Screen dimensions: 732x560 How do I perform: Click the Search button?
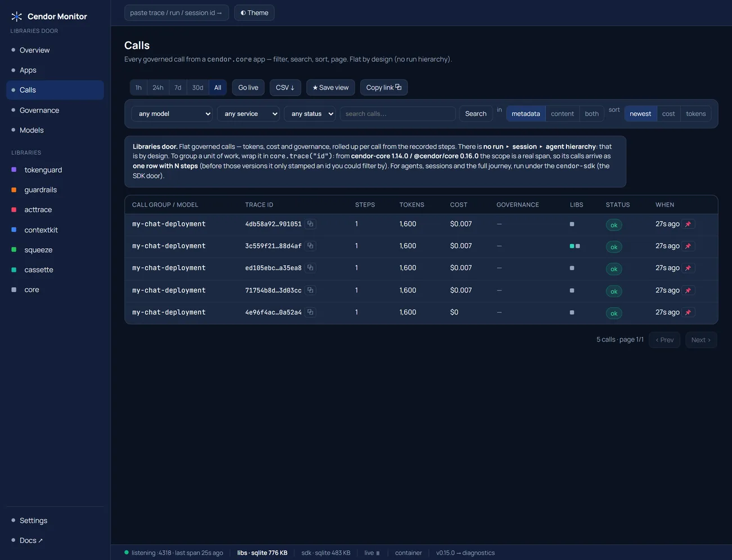tap(476, 114)
